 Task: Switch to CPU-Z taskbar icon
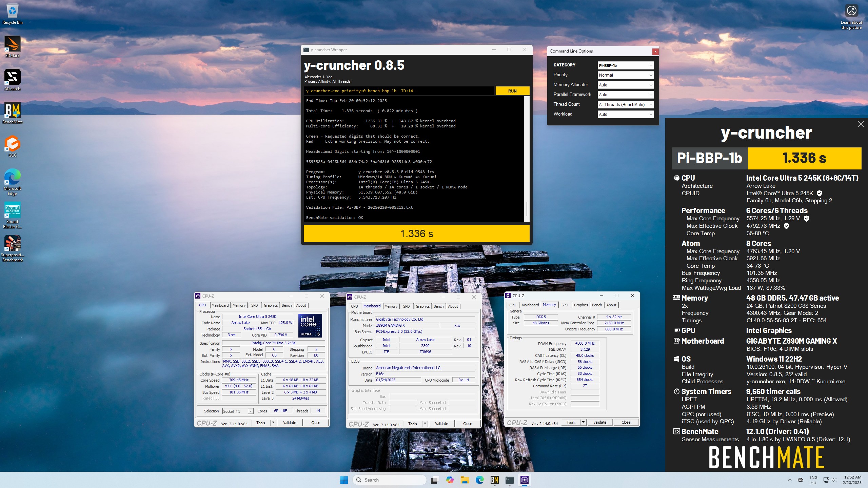coord(525,480)
